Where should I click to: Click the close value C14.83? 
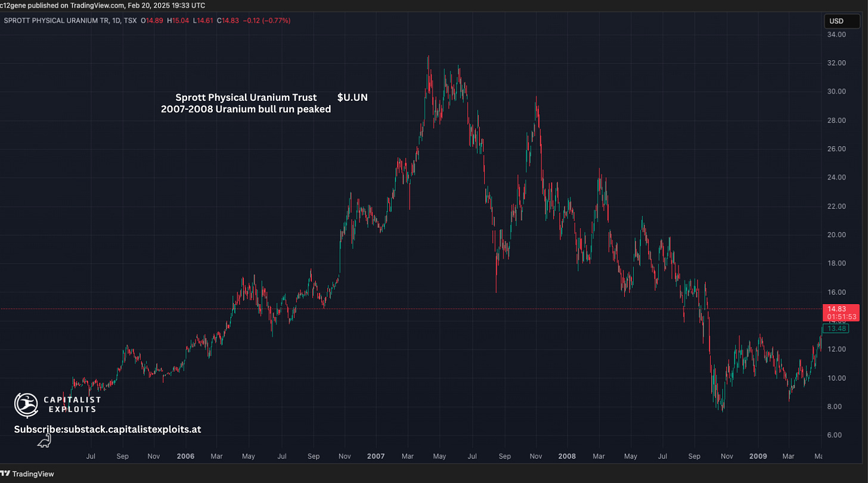(x=227, y=21)
